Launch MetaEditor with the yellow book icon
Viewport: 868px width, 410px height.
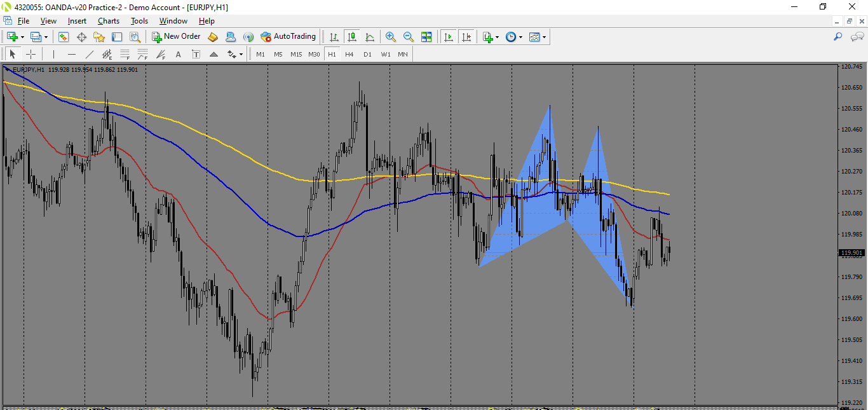213,37
